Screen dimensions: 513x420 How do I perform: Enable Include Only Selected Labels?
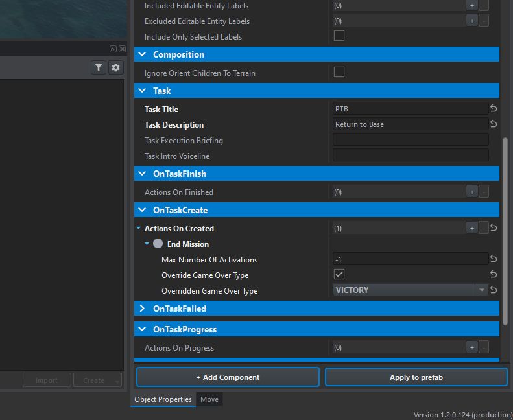pyautogui.click(x=339, y=36)
